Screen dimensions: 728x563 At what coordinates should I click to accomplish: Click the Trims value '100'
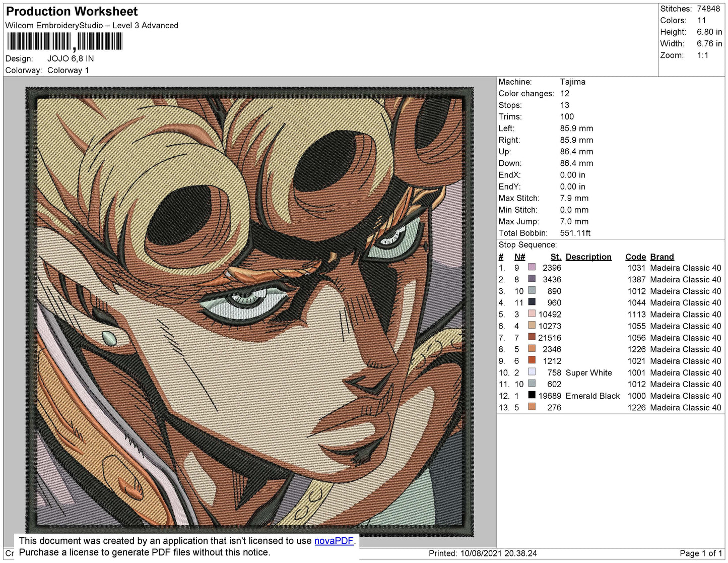(x=567, y=116)
